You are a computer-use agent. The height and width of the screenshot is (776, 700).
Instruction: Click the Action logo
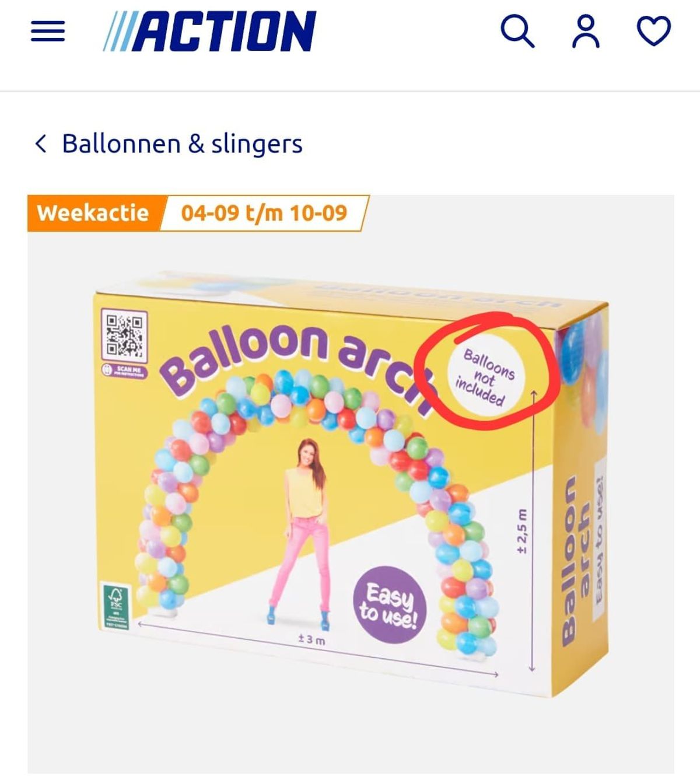[209, 32]
